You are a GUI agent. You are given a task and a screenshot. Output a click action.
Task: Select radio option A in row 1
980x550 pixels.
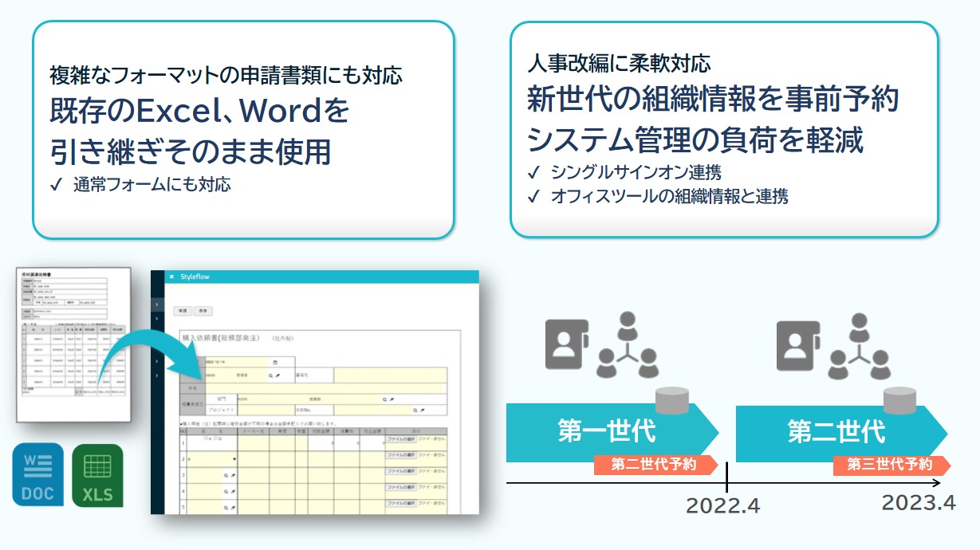coord(207,438)
